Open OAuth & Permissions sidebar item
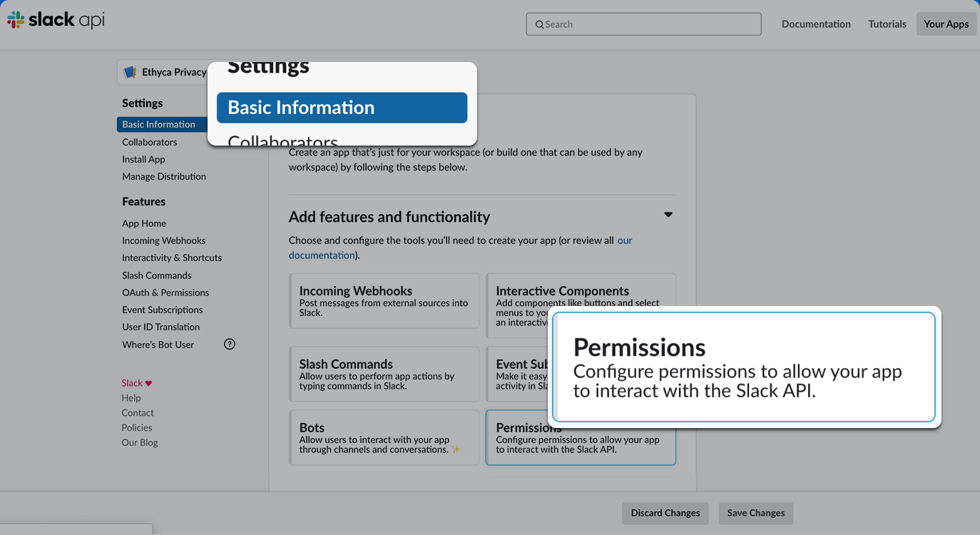The height and width of the screenshot is (535, 980). click(165, 292)
